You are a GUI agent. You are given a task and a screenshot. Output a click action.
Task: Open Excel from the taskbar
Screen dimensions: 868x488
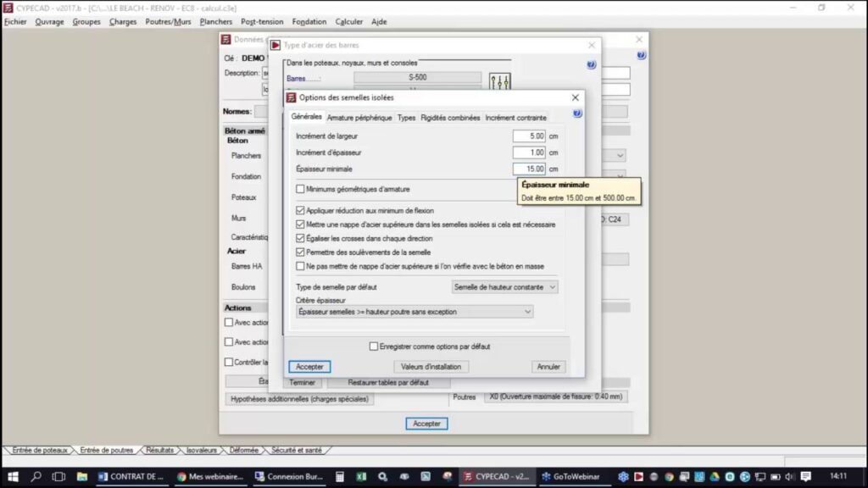[360, 477]
